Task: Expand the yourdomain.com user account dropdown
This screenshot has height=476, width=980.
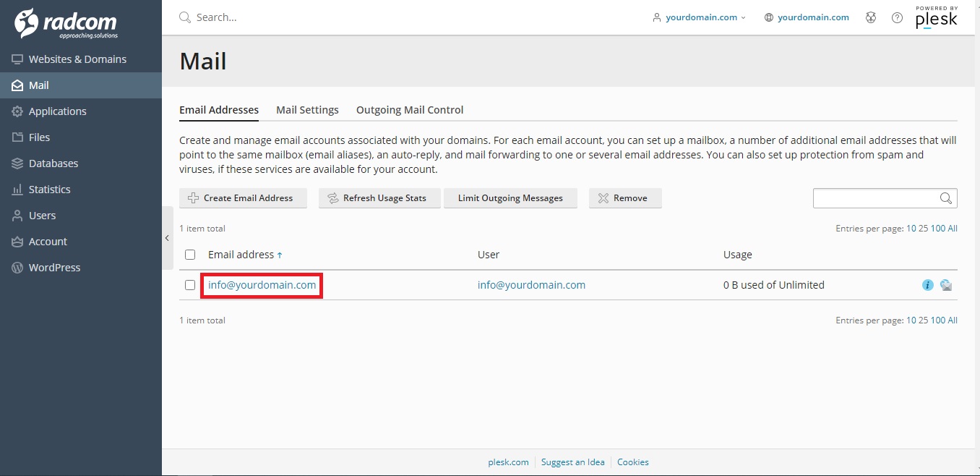Action: [x=699, y=17]
